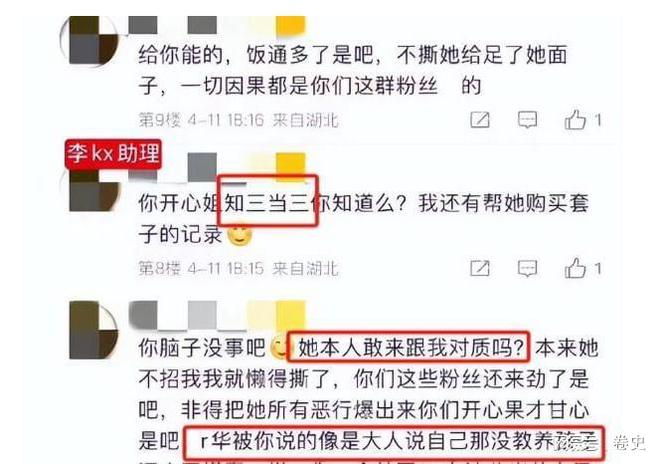This screenshot has width=660, height=464.
Task: Click the share icon on the floor 8 comment
Action: pyautogui.click(x=479, y=268)
